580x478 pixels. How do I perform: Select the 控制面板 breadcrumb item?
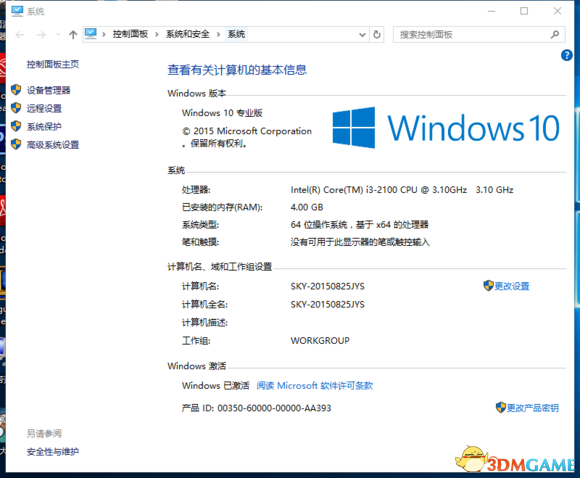tap(130, 34)
